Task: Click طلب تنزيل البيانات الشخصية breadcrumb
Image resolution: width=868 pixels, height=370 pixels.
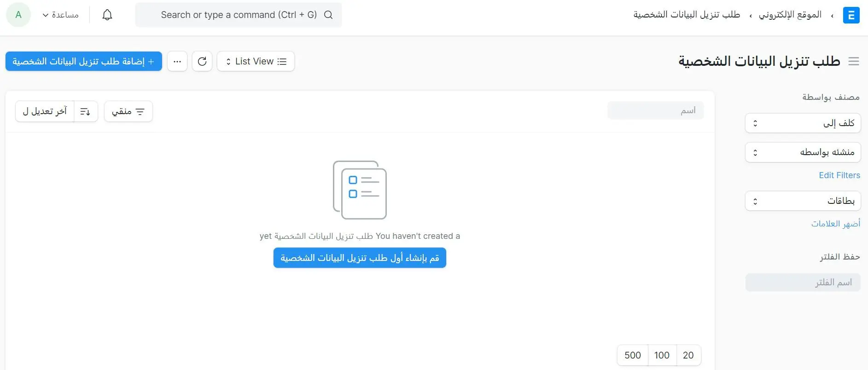Action: point(687,15)
